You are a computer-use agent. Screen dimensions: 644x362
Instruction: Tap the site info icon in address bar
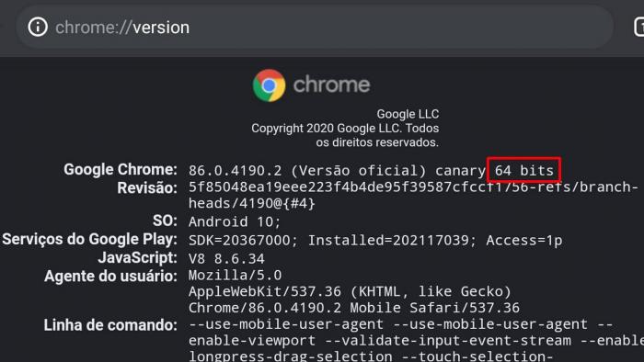pyautogui.click(x=38, y=27)
